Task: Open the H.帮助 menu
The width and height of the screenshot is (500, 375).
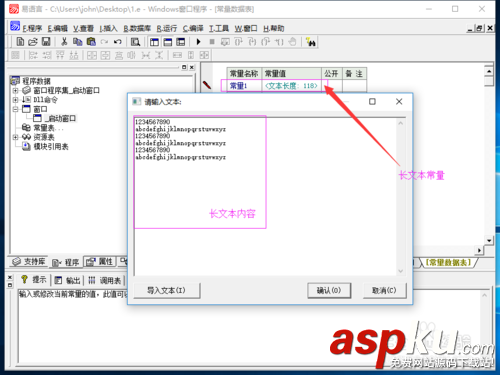Action: point(273,28)
